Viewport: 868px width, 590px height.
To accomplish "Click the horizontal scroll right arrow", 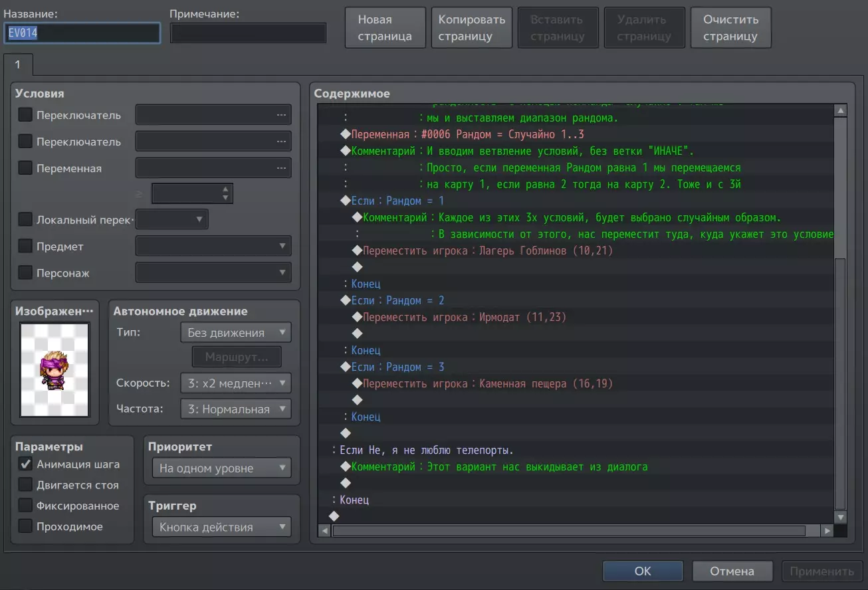I will [827, 531].
